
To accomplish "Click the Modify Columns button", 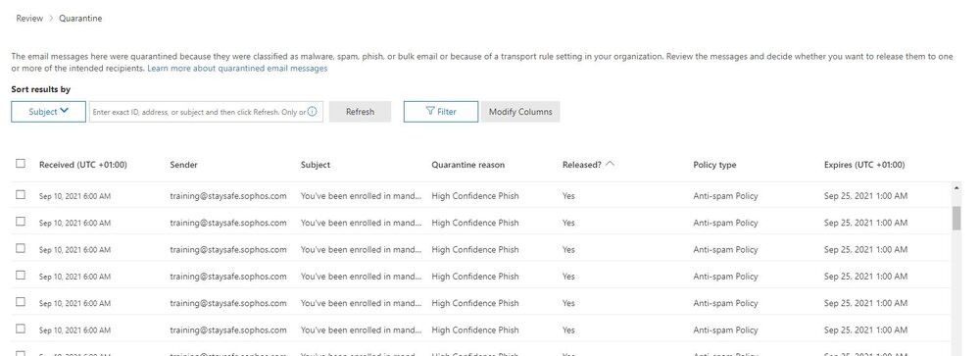I will 520,112.
